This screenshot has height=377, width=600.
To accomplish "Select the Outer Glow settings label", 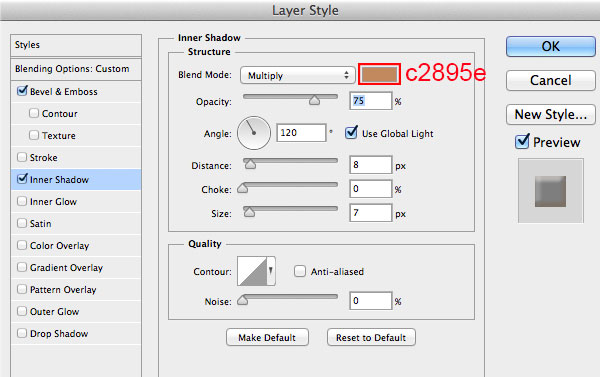I will tap(54, 312).
